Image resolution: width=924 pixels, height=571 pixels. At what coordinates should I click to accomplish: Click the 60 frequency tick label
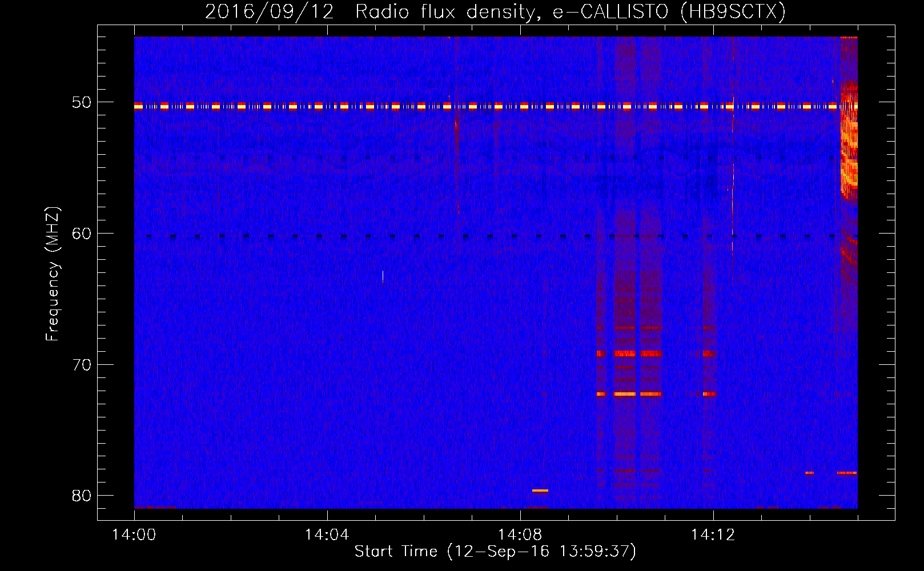82,234
